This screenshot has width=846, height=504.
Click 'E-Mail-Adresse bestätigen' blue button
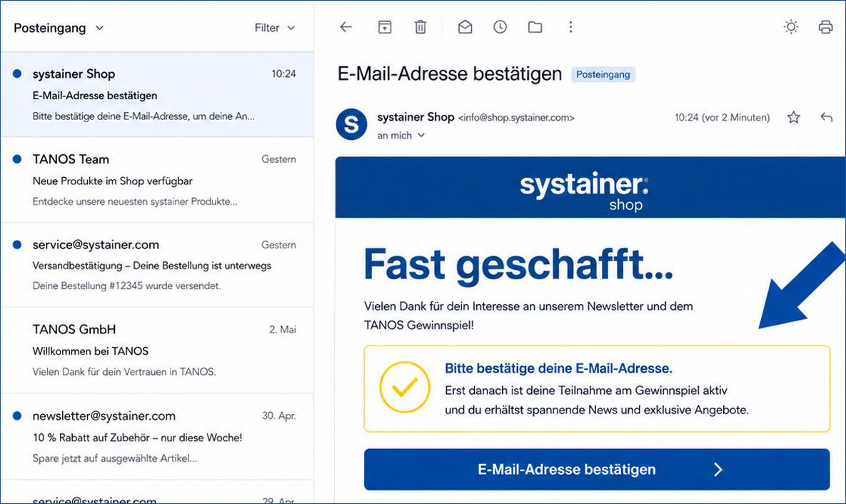597,470
